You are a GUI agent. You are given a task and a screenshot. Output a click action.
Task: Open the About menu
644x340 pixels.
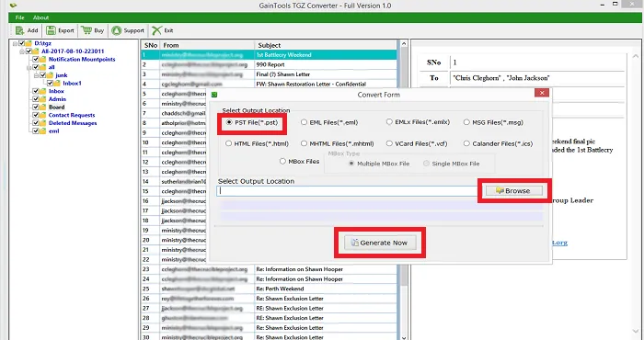tap(40, 17)
